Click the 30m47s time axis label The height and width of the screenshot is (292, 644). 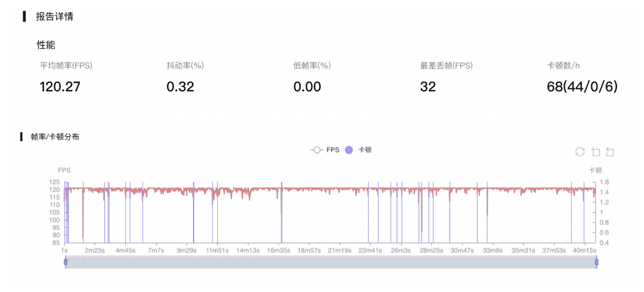(462, 250)
